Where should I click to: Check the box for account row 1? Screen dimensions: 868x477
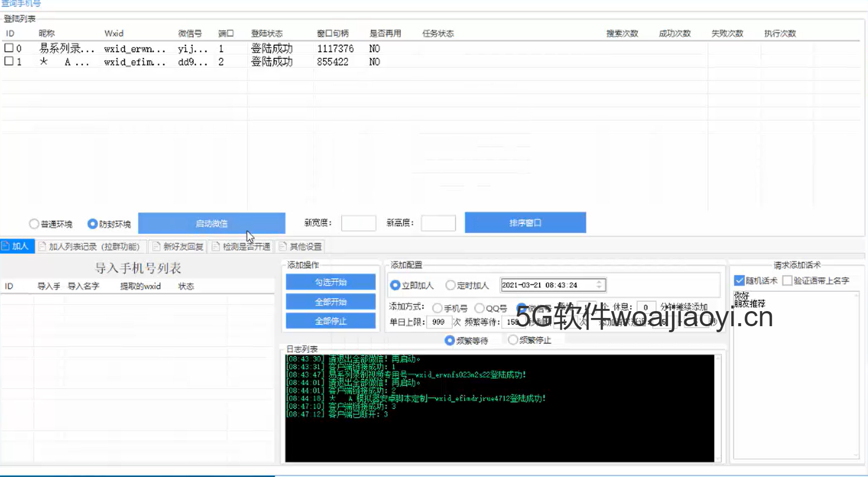point(9,61)
